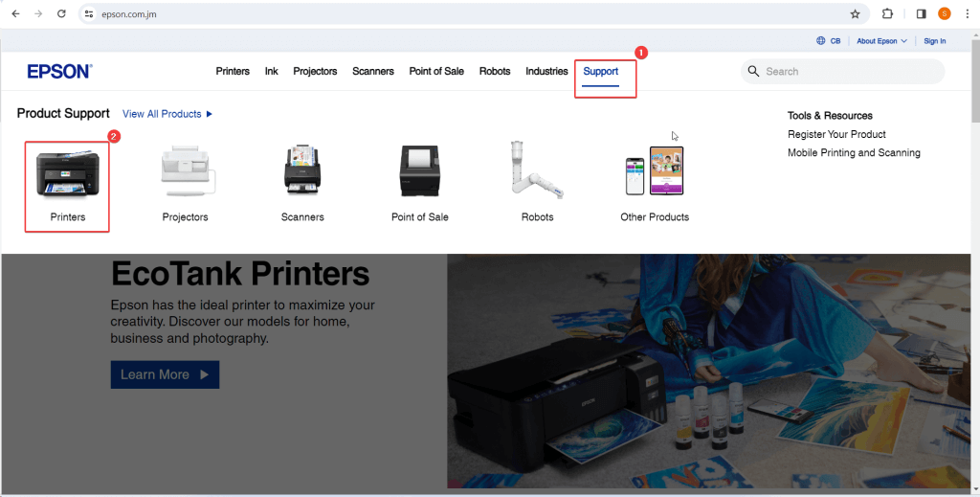Click the search magnifier icon
This screenshot has height=497, width=980.
click(x=754, y=71)
